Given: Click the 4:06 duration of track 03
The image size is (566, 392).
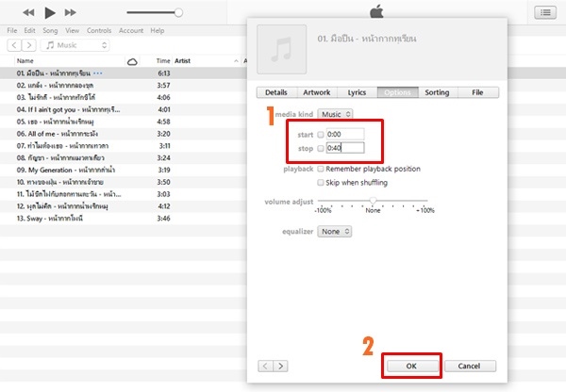Looking at the screenshot, I should point(163,97).
